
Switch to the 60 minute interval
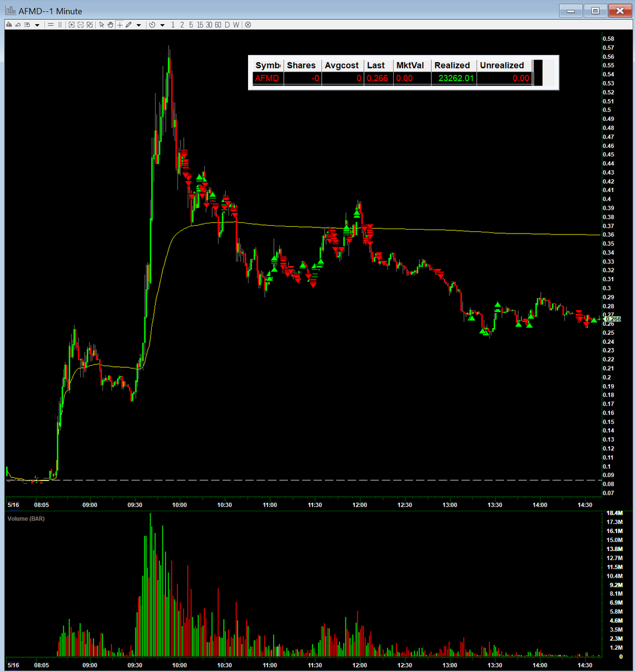(218, 25)
